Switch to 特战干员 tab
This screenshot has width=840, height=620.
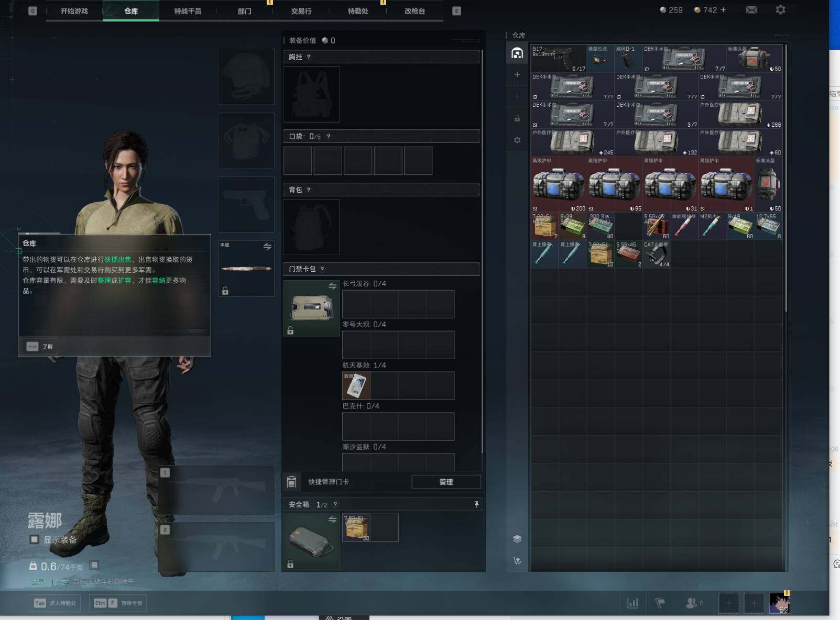point(188,11)
